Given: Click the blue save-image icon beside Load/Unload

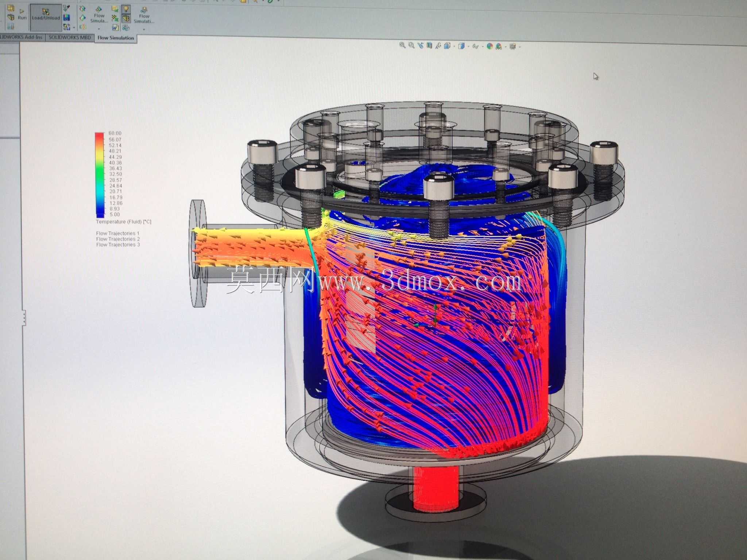Looking at the screenshot, I should (66, 17).
